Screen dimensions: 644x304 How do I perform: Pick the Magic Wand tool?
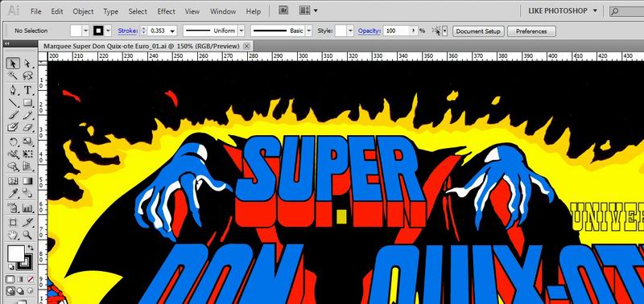[x=13, y=76]
